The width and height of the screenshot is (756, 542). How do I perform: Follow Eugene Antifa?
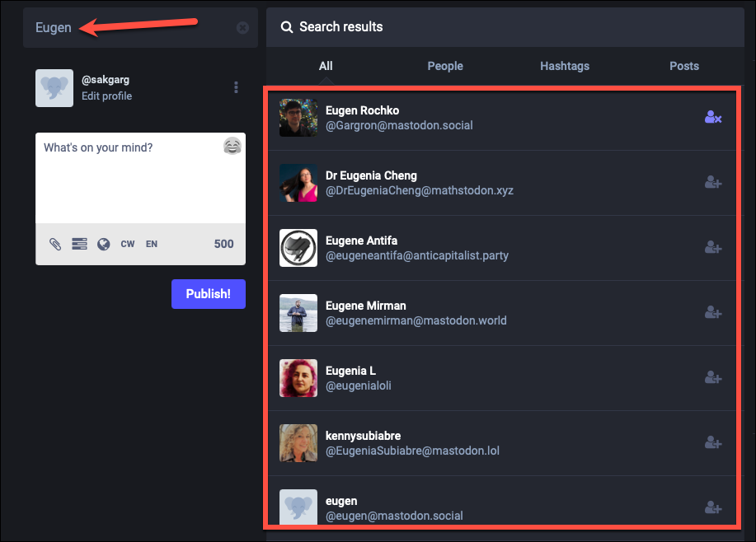click(x=713, y=248)
